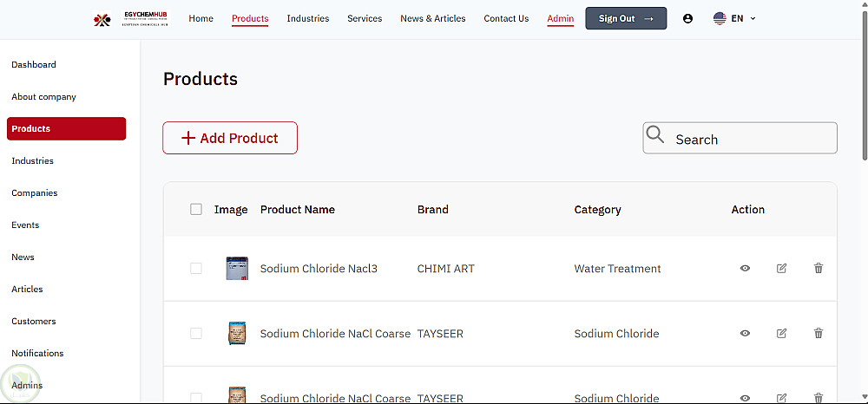Click the EgyChemHub logo
The image size is (868, 404).
point(131,18)
